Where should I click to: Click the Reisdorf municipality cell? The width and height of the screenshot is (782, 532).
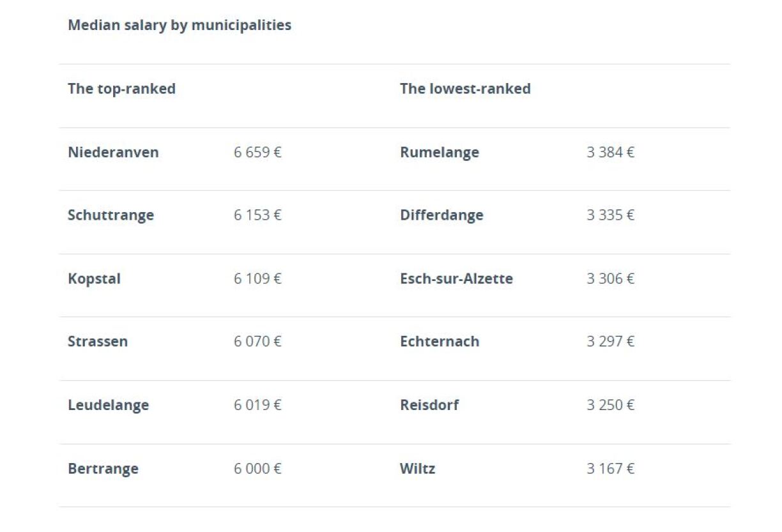(x=429, y=406)
